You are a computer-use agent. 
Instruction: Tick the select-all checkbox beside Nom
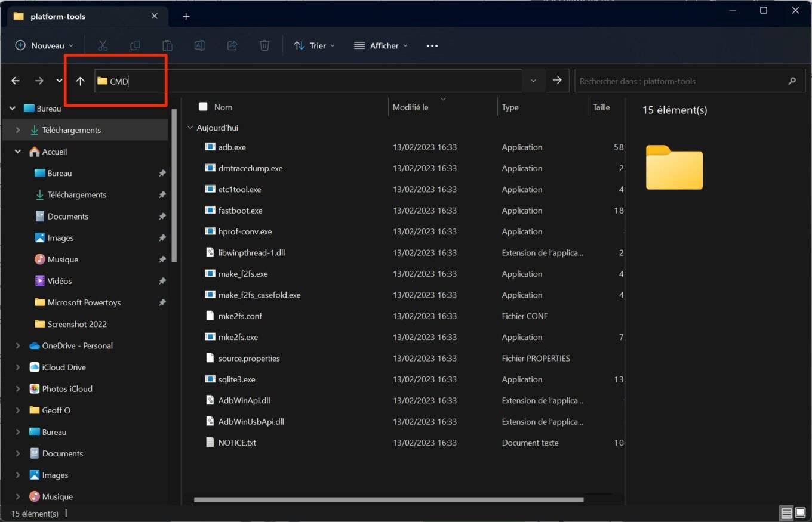[203, 107]
